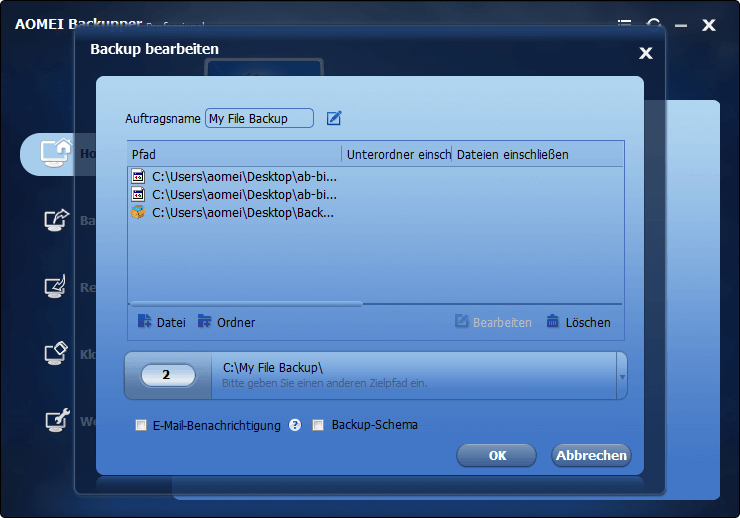Open the destination path dropdown arrow
The height and width of the screenshot is (518, 740).
pyautogui.click(x=622, y=376)
